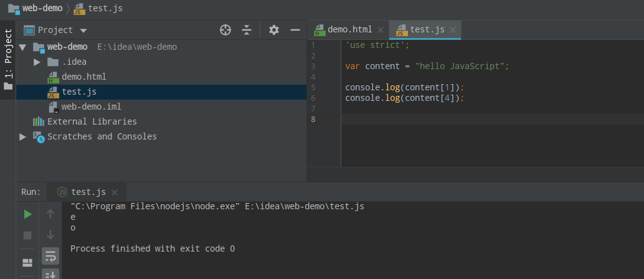Click console.log(content[1]) line
The width and height of the screenshot is (644, 279).
tap(405, 88)
